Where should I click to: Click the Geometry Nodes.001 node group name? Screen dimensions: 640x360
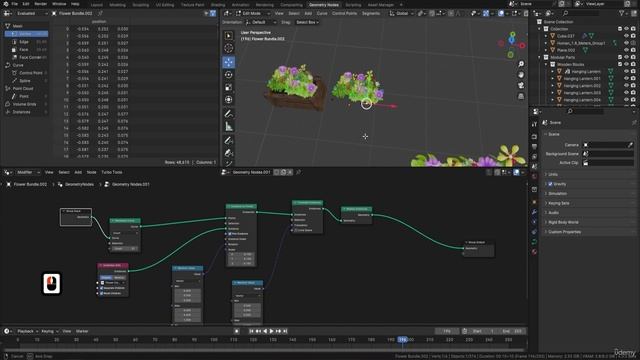click(x=252, y=172)
